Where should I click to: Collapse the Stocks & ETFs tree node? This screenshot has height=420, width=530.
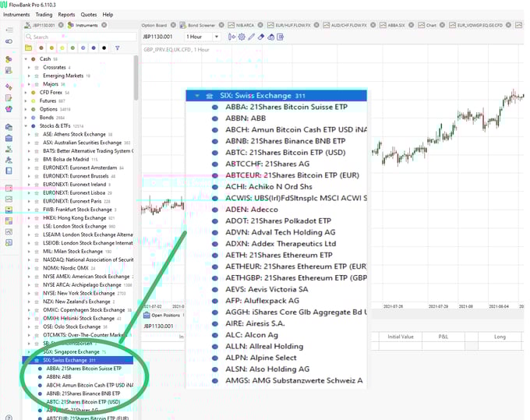coord(27,125)
